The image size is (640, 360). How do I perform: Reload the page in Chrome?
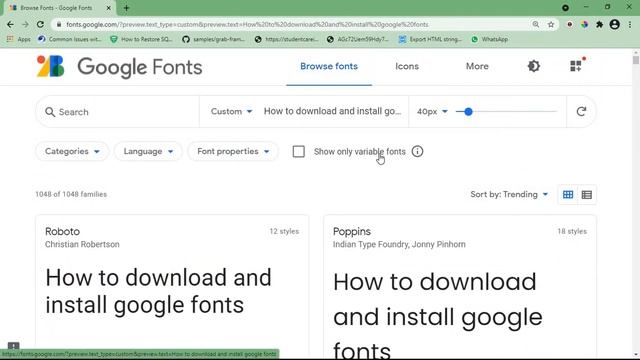point(40,24)
